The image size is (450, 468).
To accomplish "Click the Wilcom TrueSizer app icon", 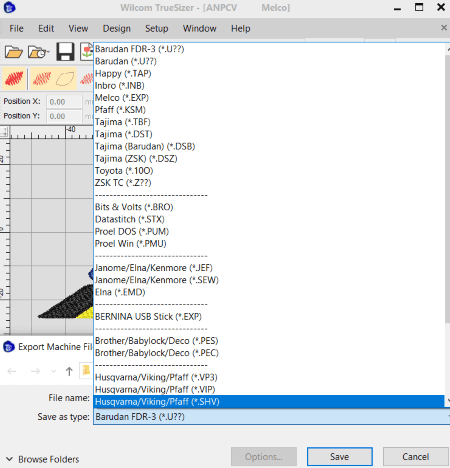I will (10, 7).
